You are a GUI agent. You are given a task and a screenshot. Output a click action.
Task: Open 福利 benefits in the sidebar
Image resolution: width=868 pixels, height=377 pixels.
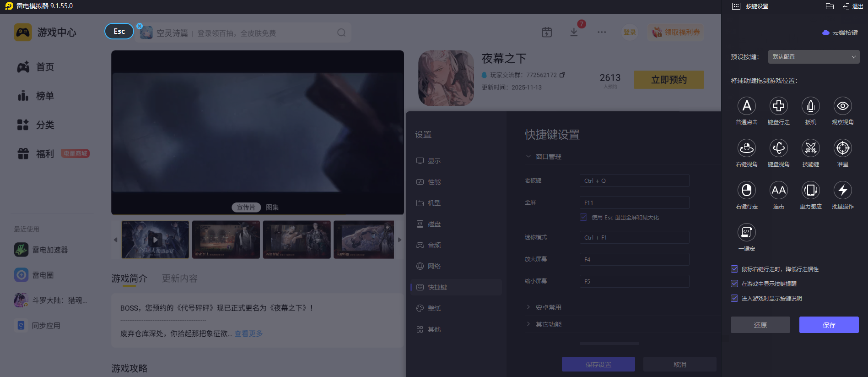tap(36, 153)
